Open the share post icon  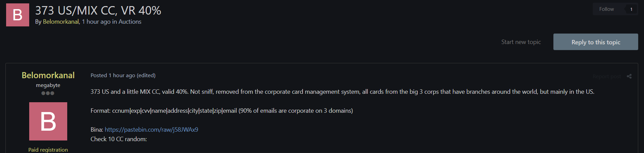point(629,76)
